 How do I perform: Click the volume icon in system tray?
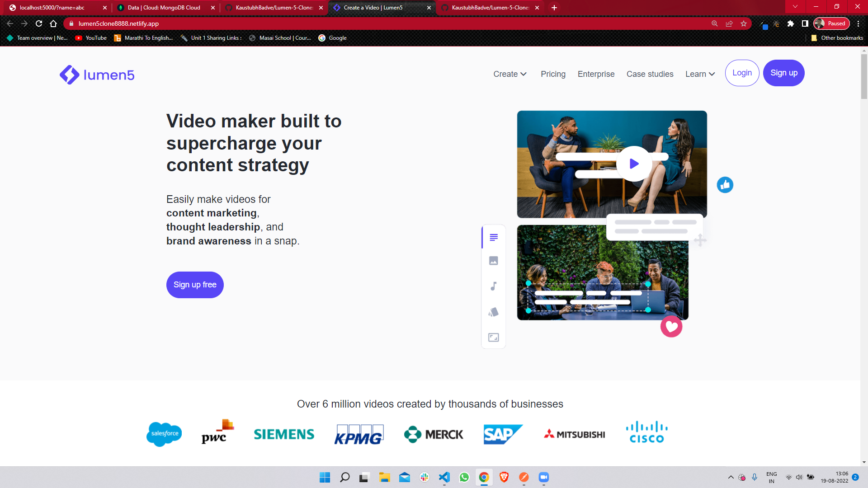[799, 477]
